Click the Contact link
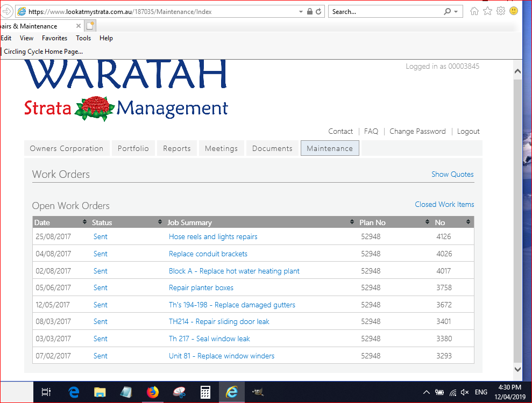The width and height of the screenshot is (532, 403). 341,131
